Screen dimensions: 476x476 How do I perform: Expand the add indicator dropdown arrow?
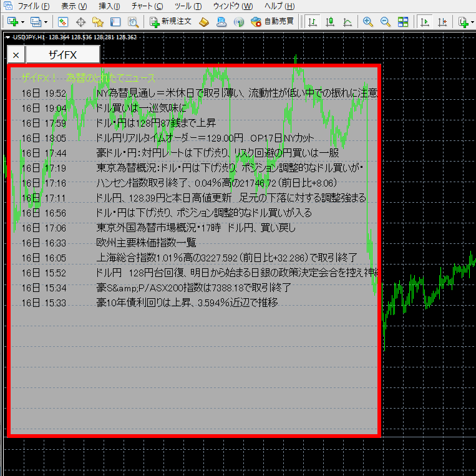point(472,22)
